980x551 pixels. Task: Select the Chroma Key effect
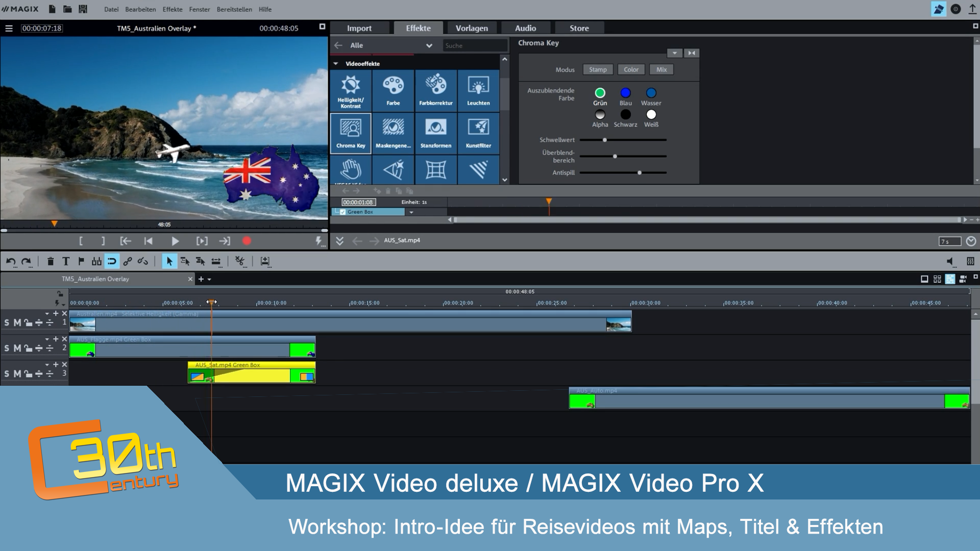350,133
